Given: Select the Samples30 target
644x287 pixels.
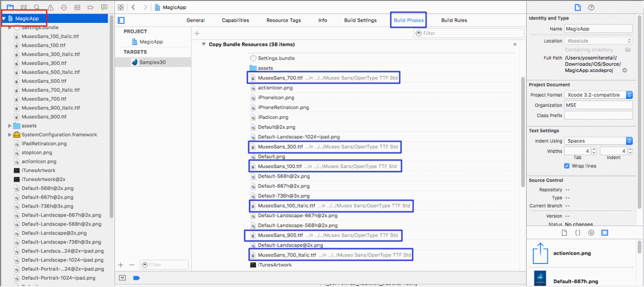Looking at the screenshot, I should click(153, 63).
